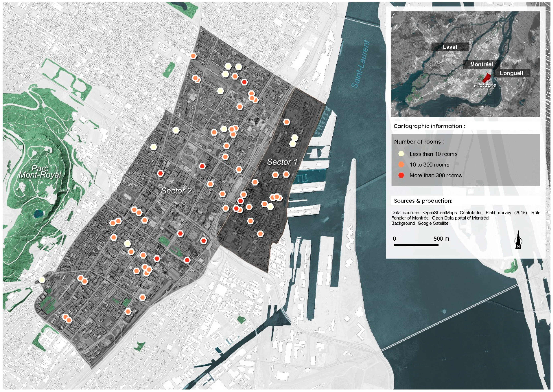Click the 'Cartographic information' heading

429,126
